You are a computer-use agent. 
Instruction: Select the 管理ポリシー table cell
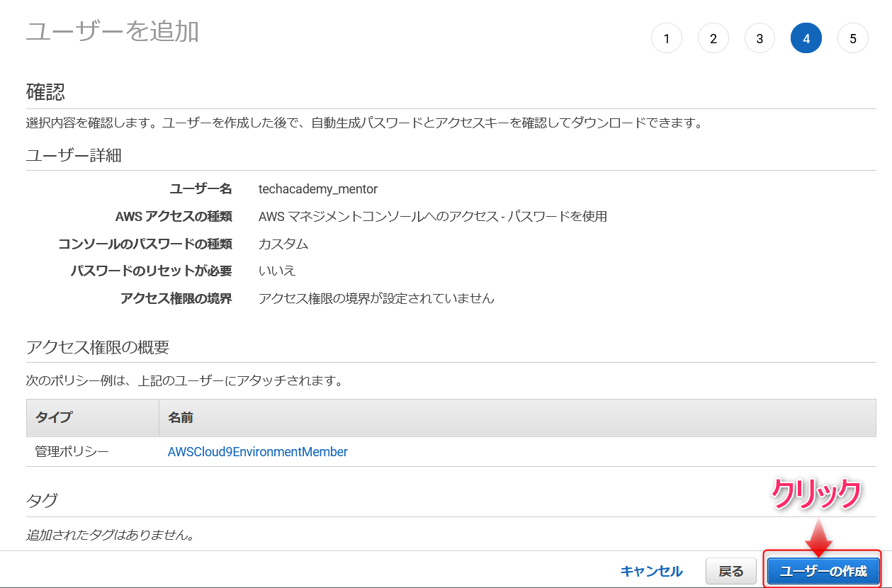pos(72,452)
